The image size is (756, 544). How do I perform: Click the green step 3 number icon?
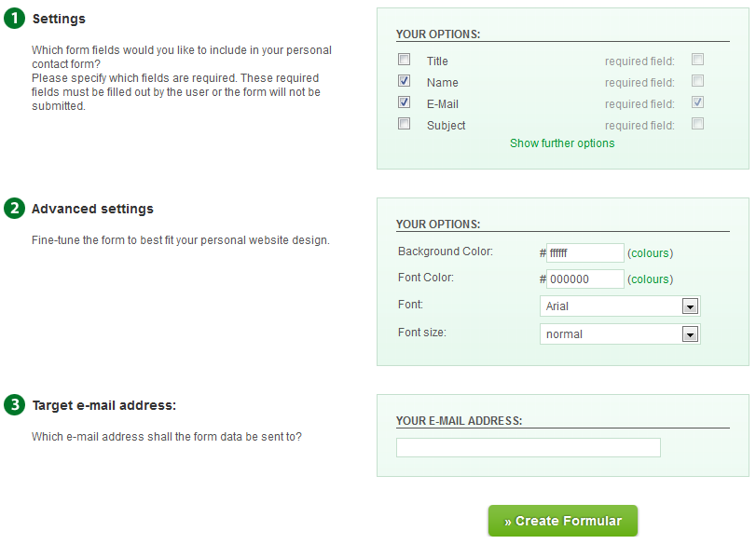(x=14, y=404)
